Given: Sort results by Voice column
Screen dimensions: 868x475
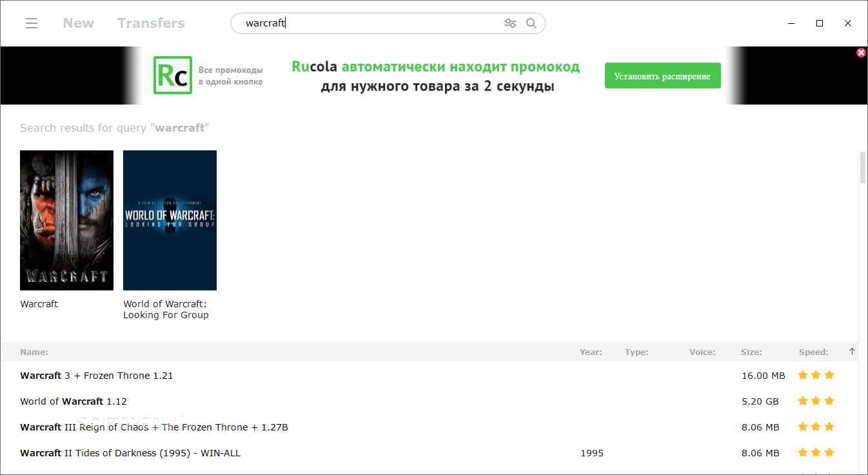Looking at the screenshot, I should (702, 352).
